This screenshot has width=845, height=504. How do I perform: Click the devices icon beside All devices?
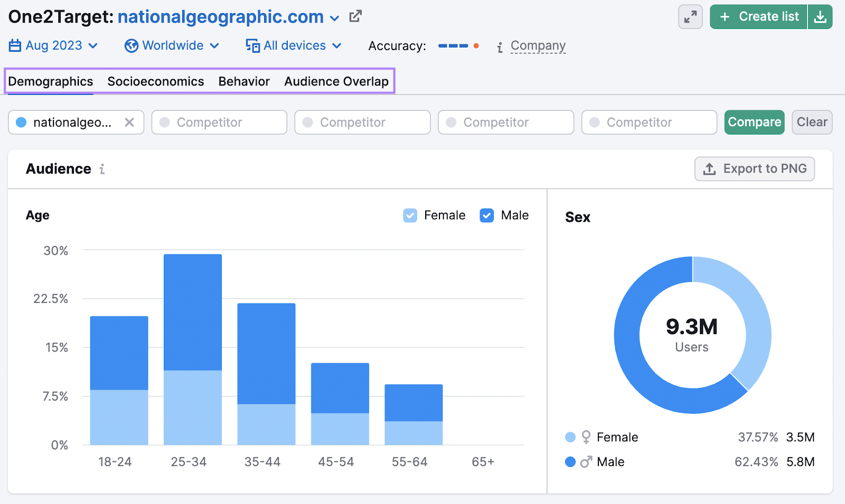253,45
